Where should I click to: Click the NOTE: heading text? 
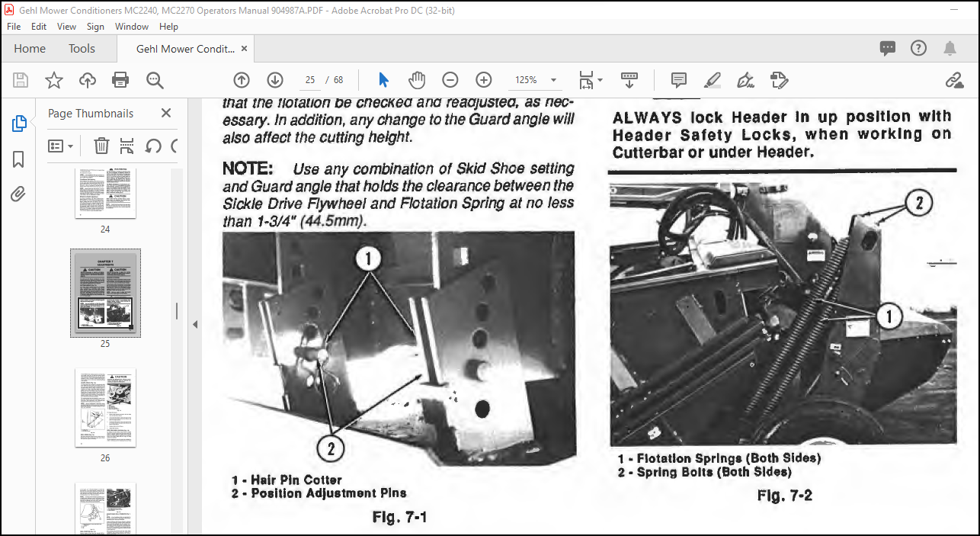click(x=248, y=168)
